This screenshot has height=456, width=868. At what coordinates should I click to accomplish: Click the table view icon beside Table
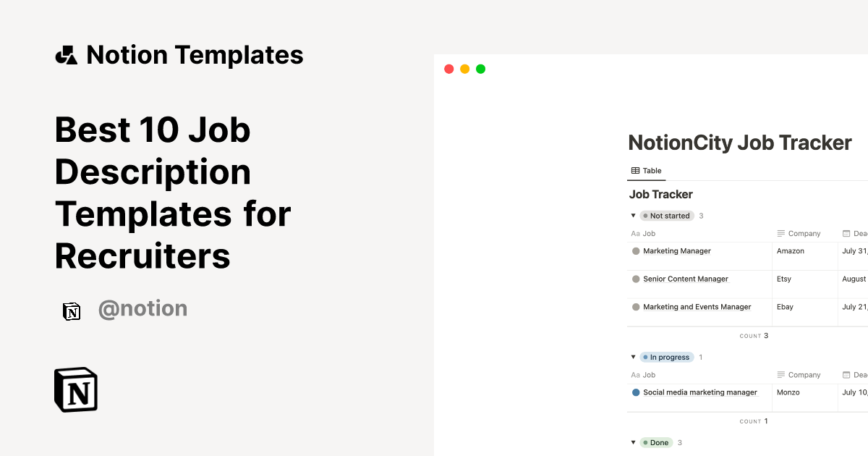(634, 170)
